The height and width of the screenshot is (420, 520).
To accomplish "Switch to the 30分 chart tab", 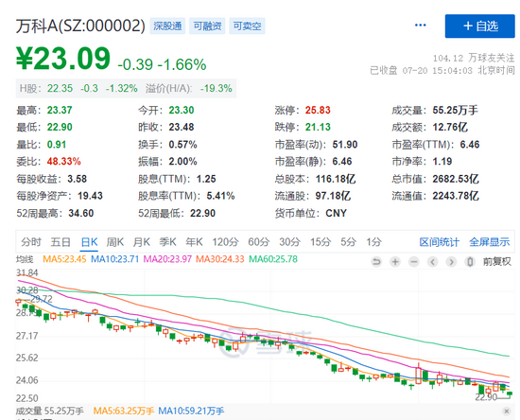I will 289,242.
